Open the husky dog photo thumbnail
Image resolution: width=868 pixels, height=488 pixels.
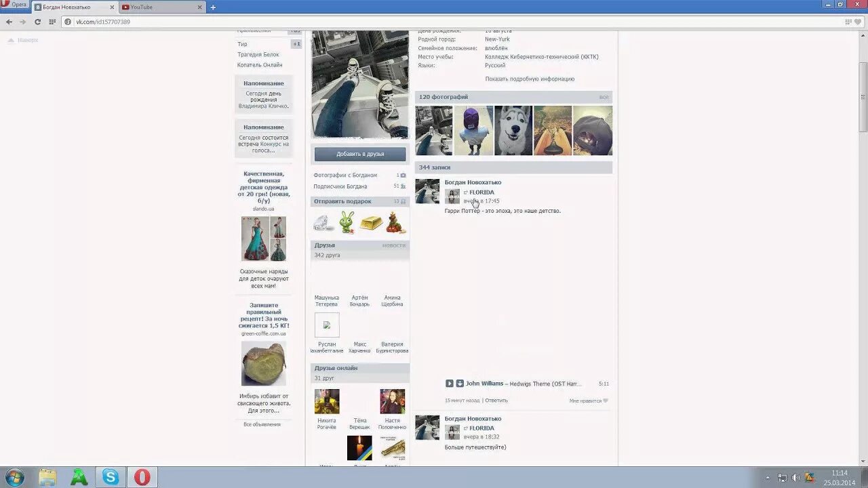point(513,131)
